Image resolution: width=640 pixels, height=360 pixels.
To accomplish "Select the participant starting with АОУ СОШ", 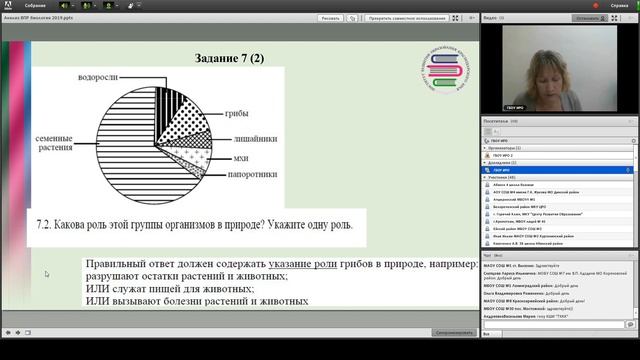I will [558, 192].
